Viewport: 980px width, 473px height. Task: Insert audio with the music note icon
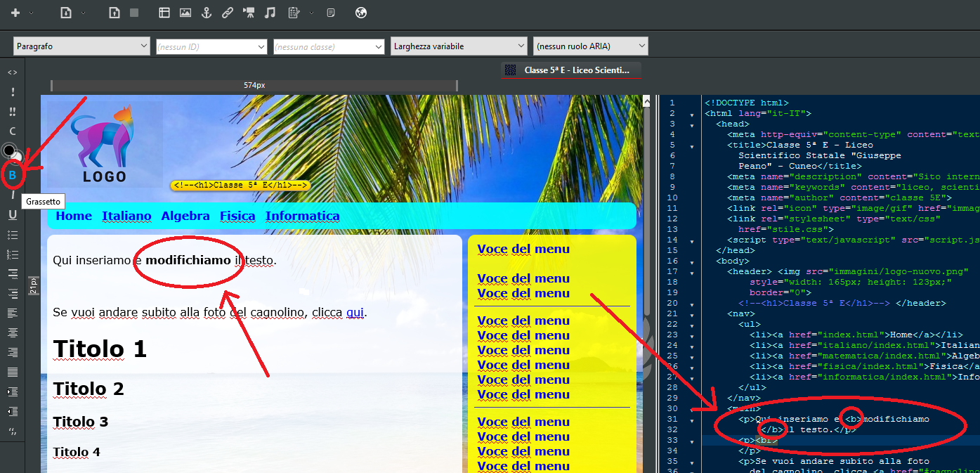coord(270,13)
